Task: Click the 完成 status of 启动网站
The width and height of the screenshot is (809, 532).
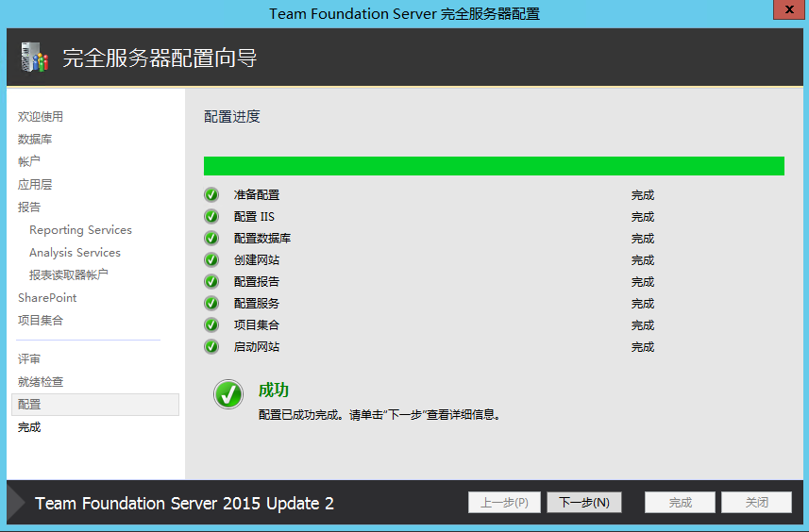Action: tap(642, 346)
